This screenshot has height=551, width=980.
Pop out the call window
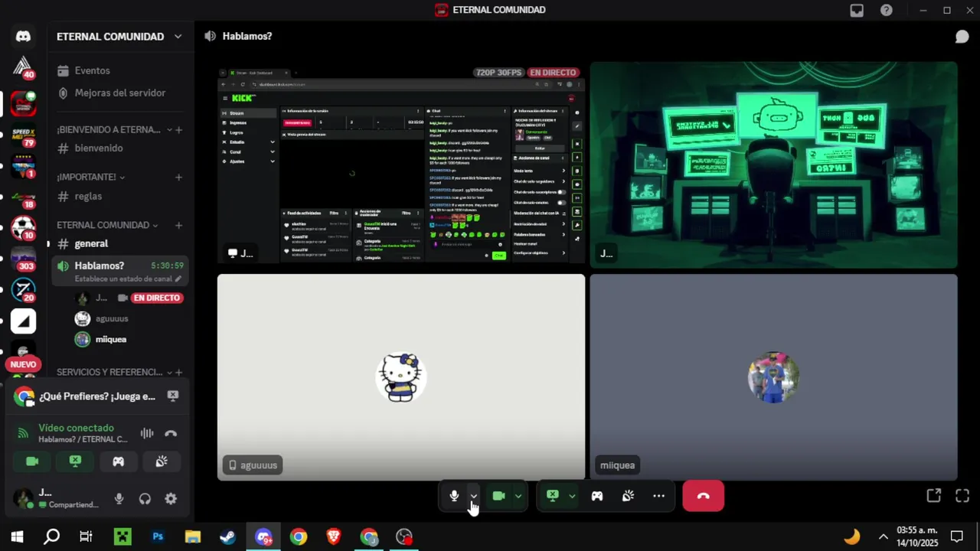pos(933,496)
